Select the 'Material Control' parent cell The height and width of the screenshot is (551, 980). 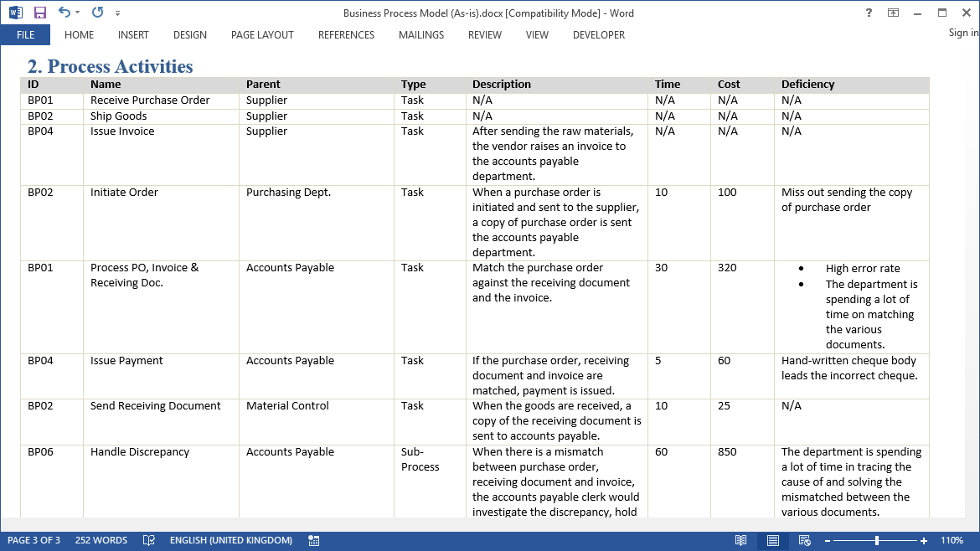(x=287, y=406)
